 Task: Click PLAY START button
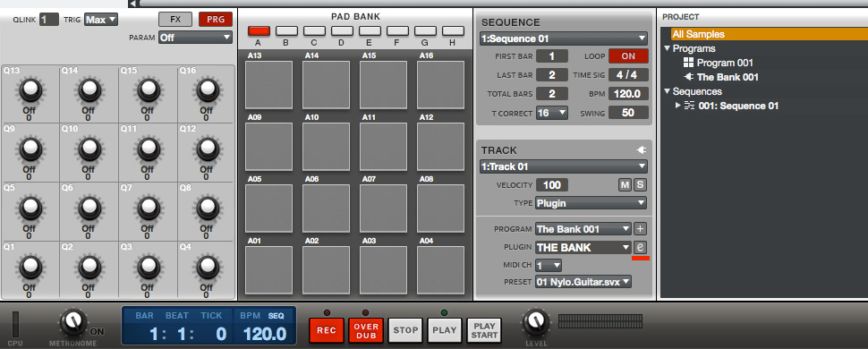tap(484, 330)
